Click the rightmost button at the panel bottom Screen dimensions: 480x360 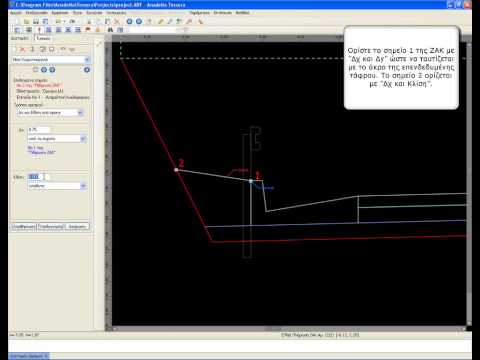click(x=77, y=227)
